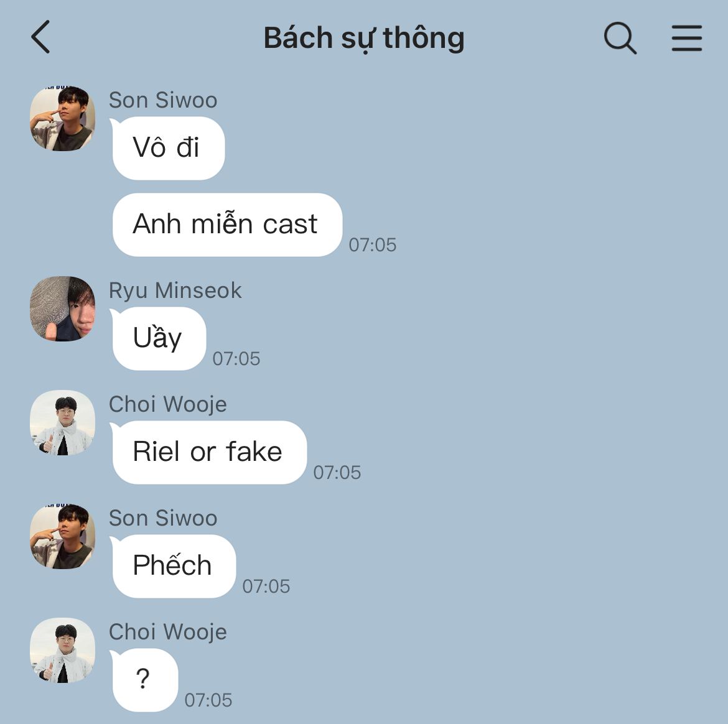Select the Riel or fake message
This screenshot has width=728, height=724.
[209, 452]
